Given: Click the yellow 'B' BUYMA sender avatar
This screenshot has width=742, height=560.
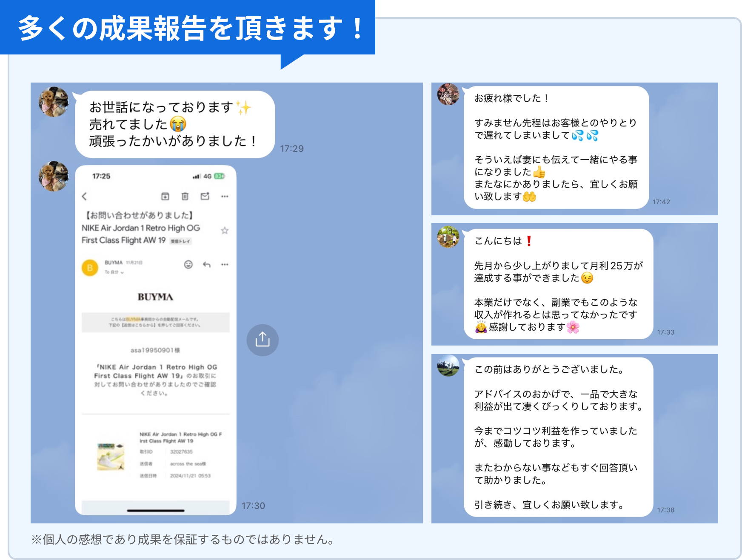Looking at the screenshot, I should [90, 268].
